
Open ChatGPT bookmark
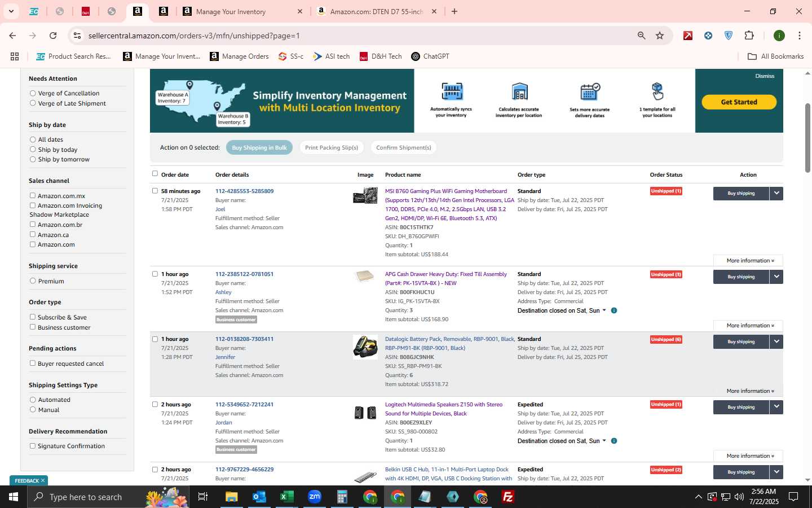tap(430, 56)
